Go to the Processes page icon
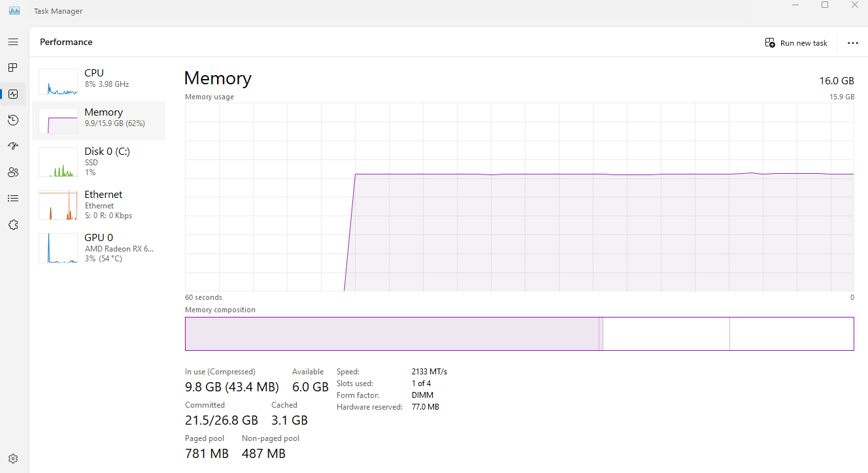This screenshot has width=868, height=473. pyautogui.click(x=13, y=68)
